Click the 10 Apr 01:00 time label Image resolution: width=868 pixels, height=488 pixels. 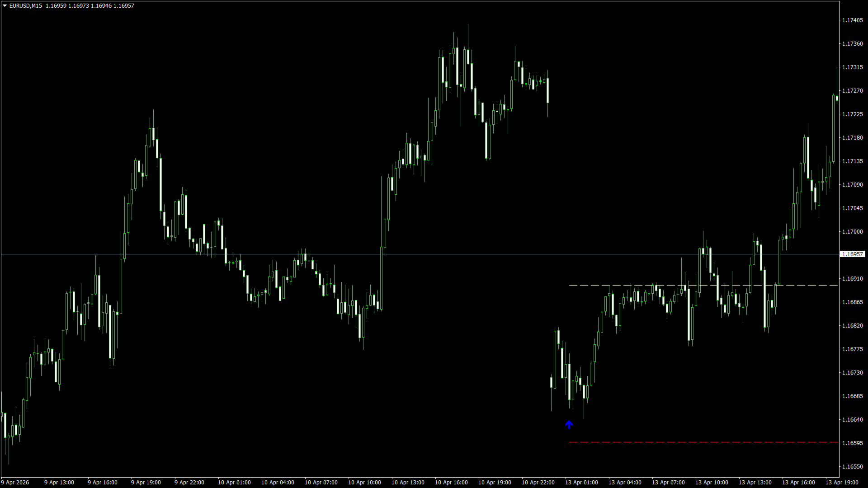tap(234, 483)
